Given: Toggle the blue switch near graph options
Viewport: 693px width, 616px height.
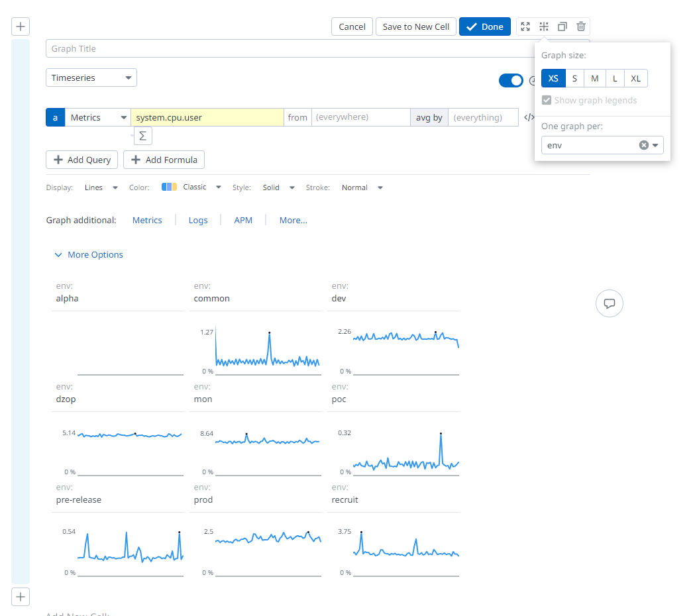Looking at the screenshot, I should point(511,80).
